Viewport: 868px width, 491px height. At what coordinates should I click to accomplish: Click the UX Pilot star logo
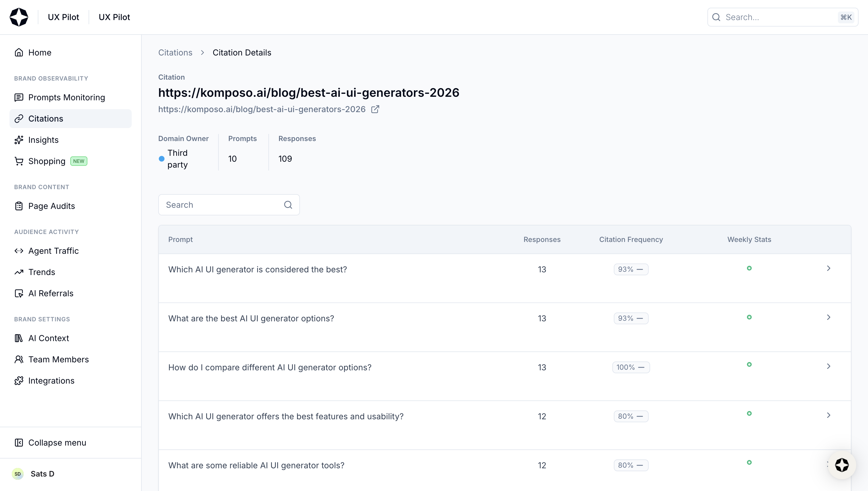pyautogui.click(x=19, y=17)
